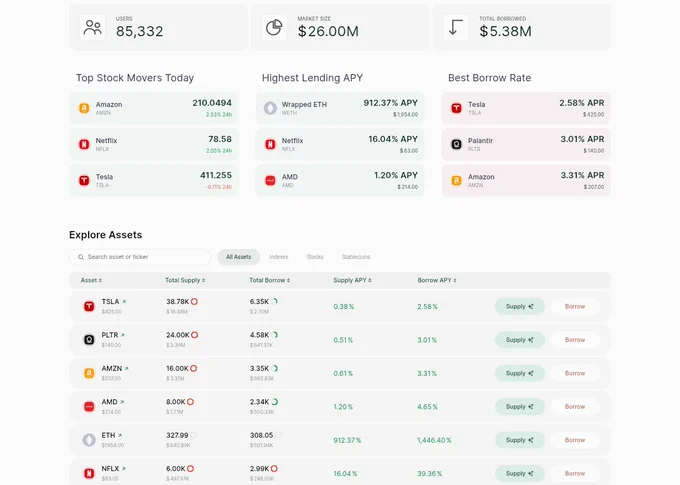Sort table by Asset column
This screenshot has height=485, width=680.
pyautogui.click(x=91, y=280)
